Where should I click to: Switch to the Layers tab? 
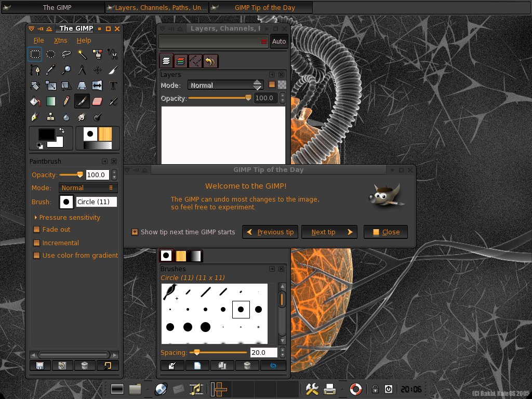click(x=166, y=61)
